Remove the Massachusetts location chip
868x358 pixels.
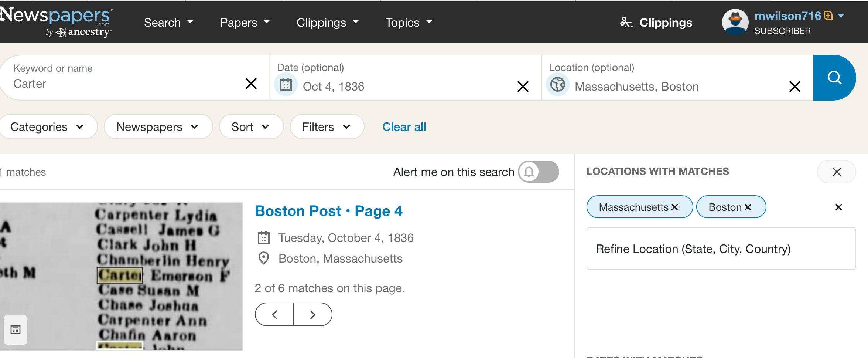coord(675,207)
